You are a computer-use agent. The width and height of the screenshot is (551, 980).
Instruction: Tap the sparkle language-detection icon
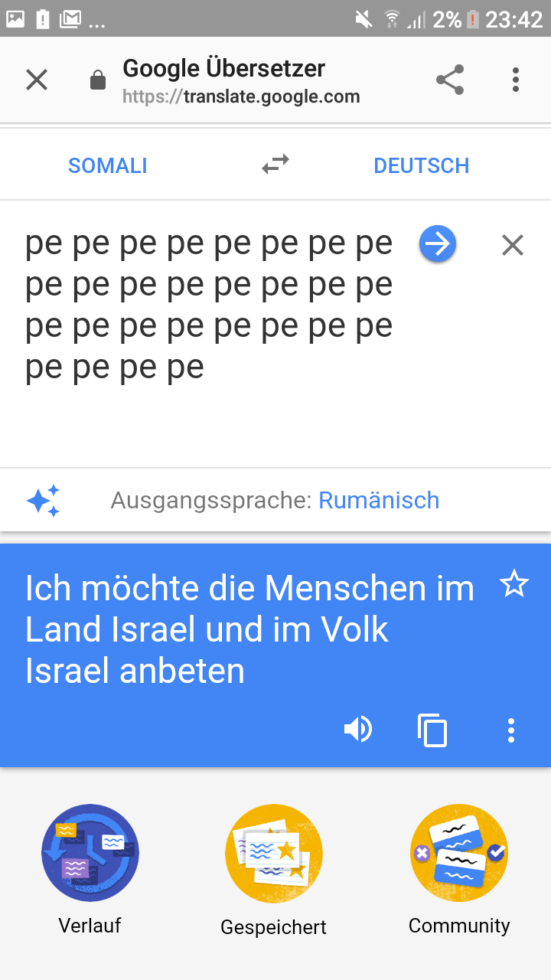point(43,501)
